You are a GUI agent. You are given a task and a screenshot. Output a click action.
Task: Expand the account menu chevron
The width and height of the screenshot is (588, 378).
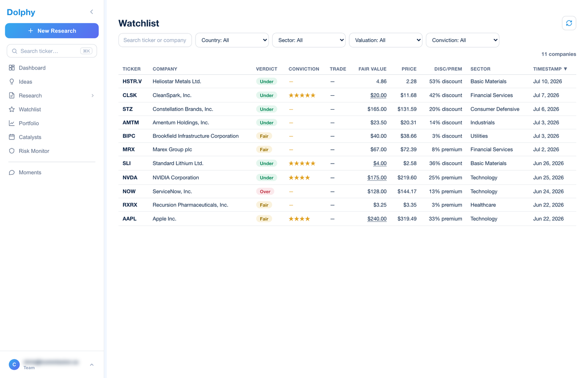coord(92,365)
